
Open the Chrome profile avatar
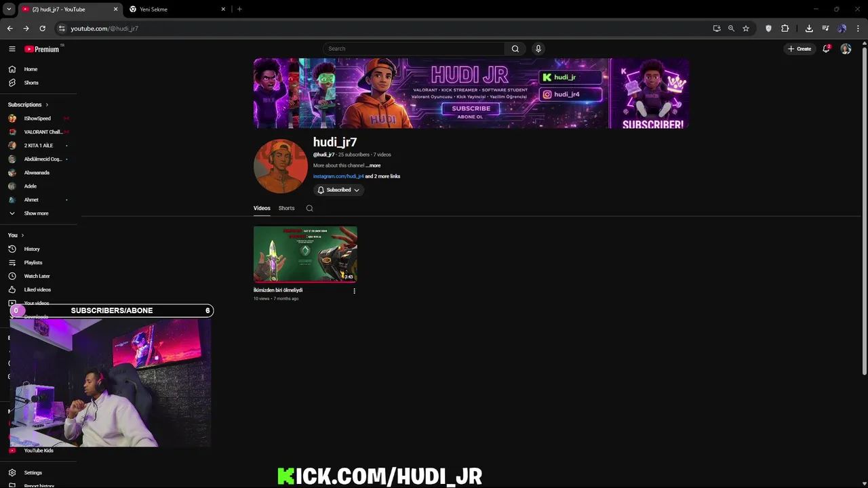(x=842, y=28)
